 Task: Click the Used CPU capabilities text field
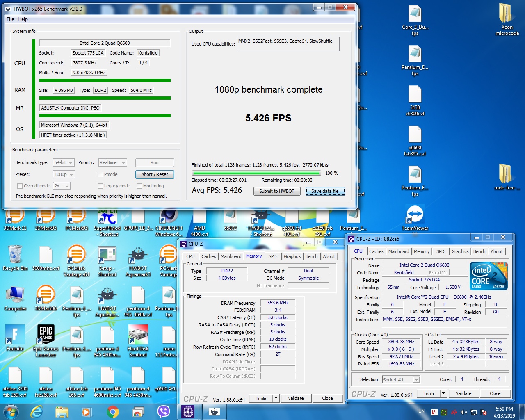click(x=288, y=44)
